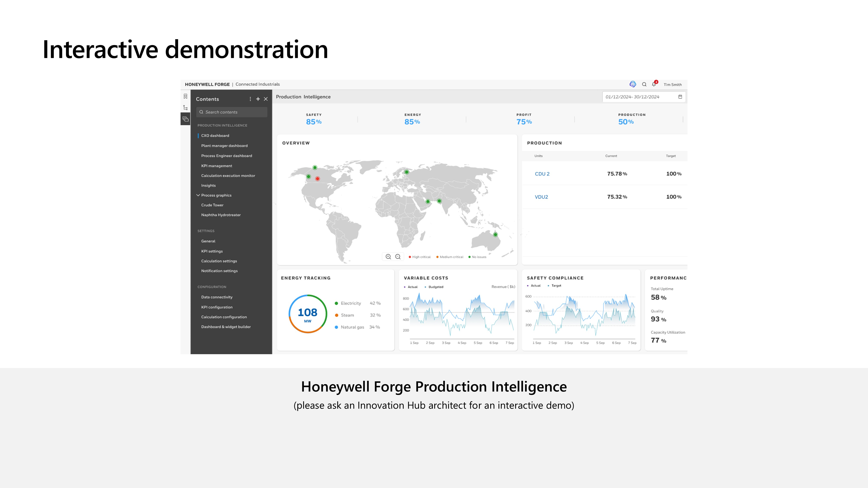868x488 pixels.
Task: Toggle No issues legend item
Action: click(477, 257)
